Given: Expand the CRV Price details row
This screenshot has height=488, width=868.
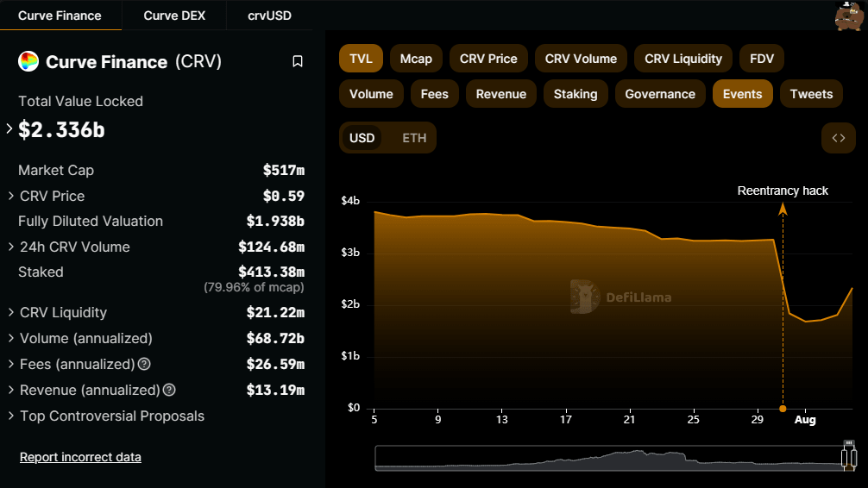Looking at the screenshot, I should [x=9, y=196].
